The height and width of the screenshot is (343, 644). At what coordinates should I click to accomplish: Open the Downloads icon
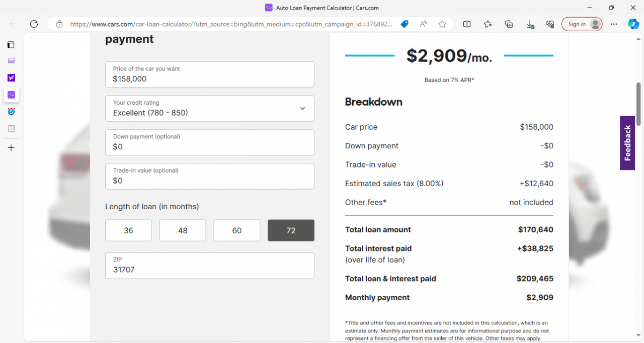pos(529,24)
